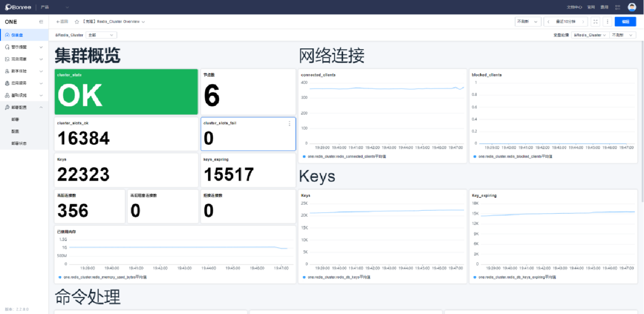Open the &Redis_Cluster 全部 filter dropdown
644x314 pixels.
(x=101, y=35)
